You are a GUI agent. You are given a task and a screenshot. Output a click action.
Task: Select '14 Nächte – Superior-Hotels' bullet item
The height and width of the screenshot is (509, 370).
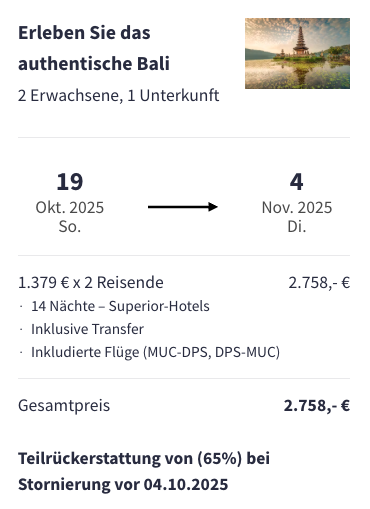point(120,306)
